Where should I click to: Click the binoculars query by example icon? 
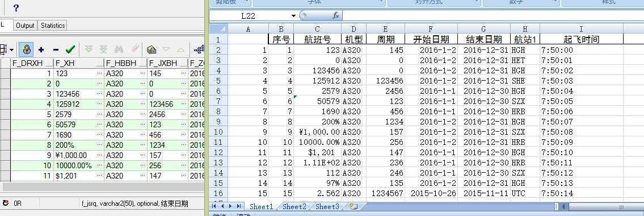point(119,50)
